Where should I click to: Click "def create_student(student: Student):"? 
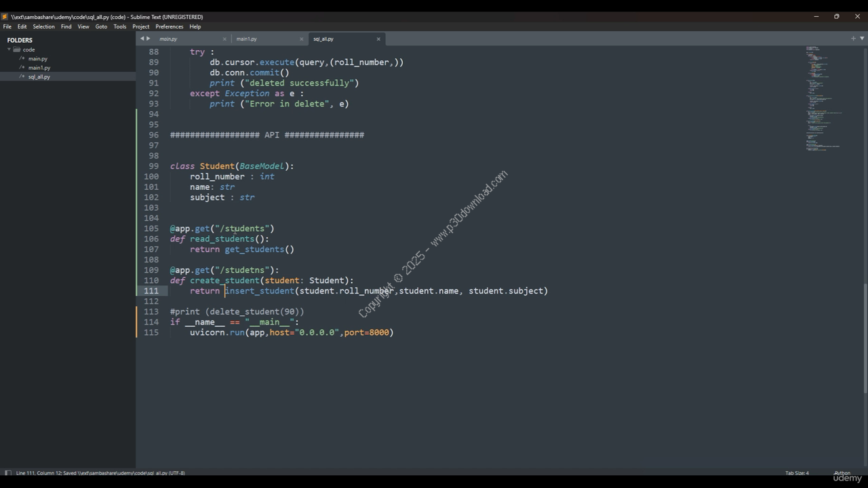(x=262, y=281)
